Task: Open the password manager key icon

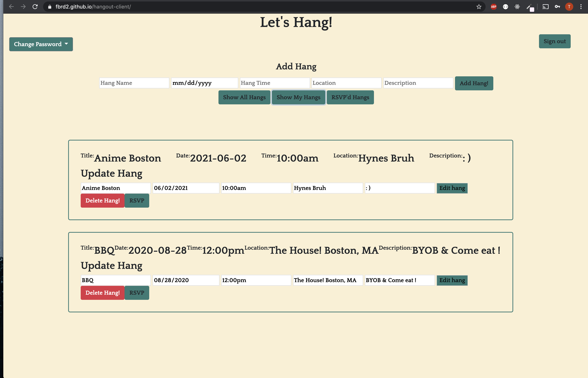Action: click(557, 7)
